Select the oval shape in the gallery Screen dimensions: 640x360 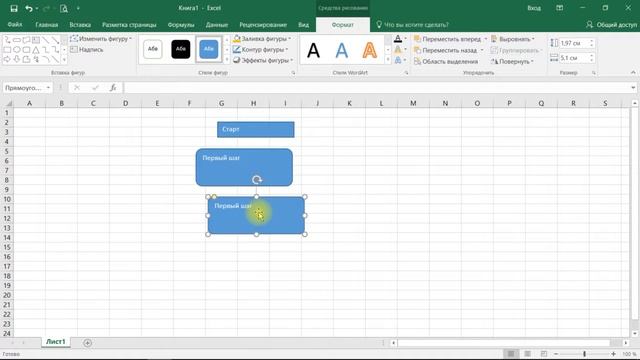coord(17,50)
